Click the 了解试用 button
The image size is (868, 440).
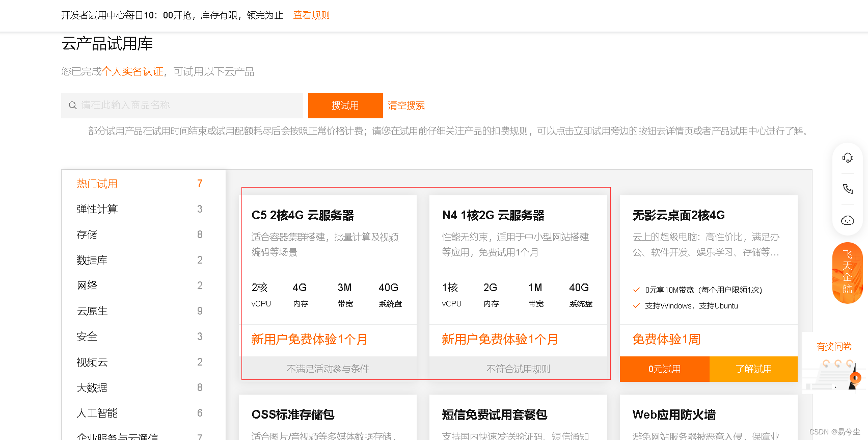click(753, 369)
